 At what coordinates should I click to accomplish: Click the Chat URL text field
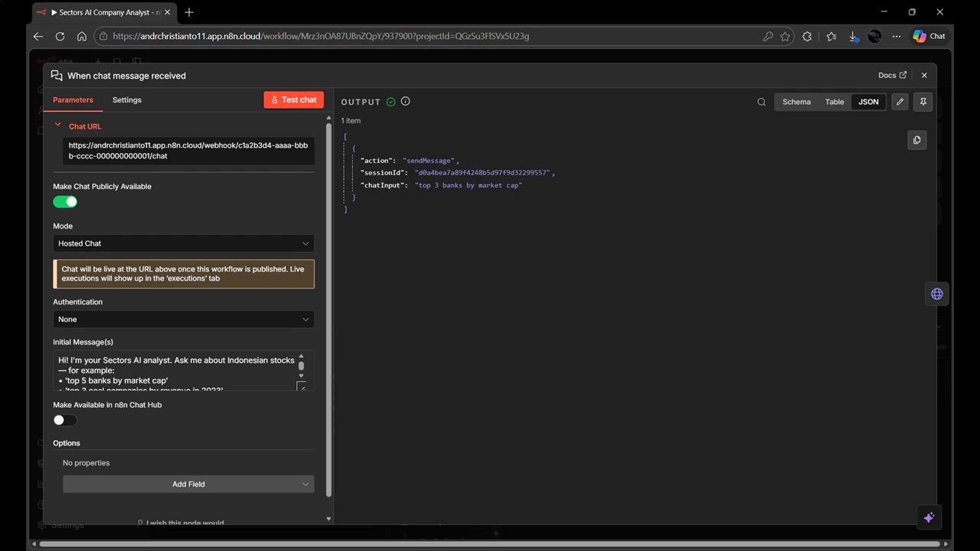coord(188,150)
